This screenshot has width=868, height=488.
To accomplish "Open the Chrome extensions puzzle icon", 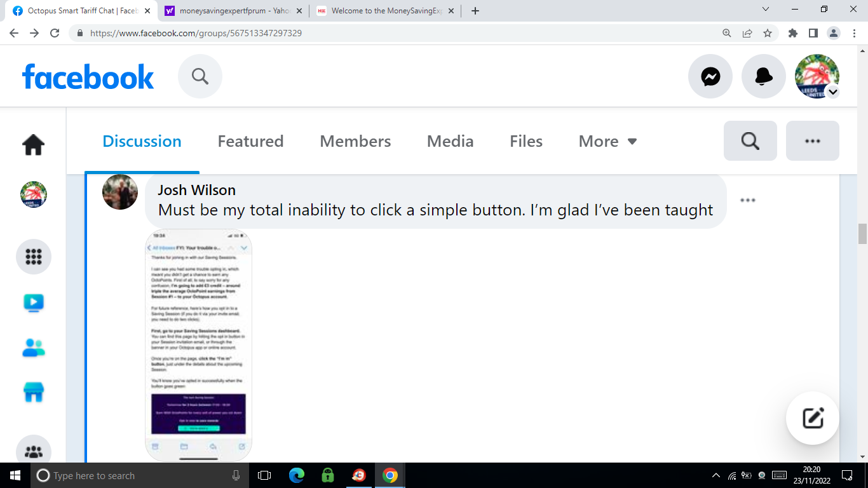I will pyautogui.click(x=792, y=33).
